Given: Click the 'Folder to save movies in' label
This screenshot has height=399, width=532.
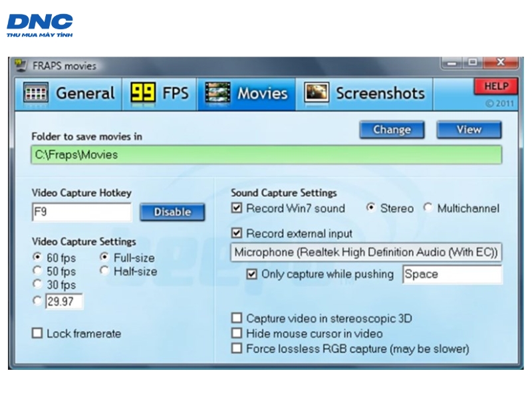Looking at the screenshot, I should click(87, 136).
